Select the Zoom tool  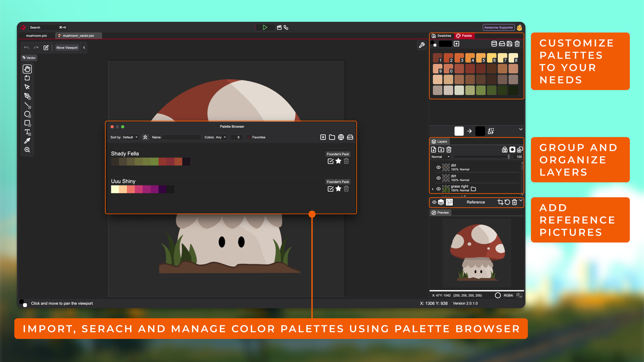coord(27,150)
